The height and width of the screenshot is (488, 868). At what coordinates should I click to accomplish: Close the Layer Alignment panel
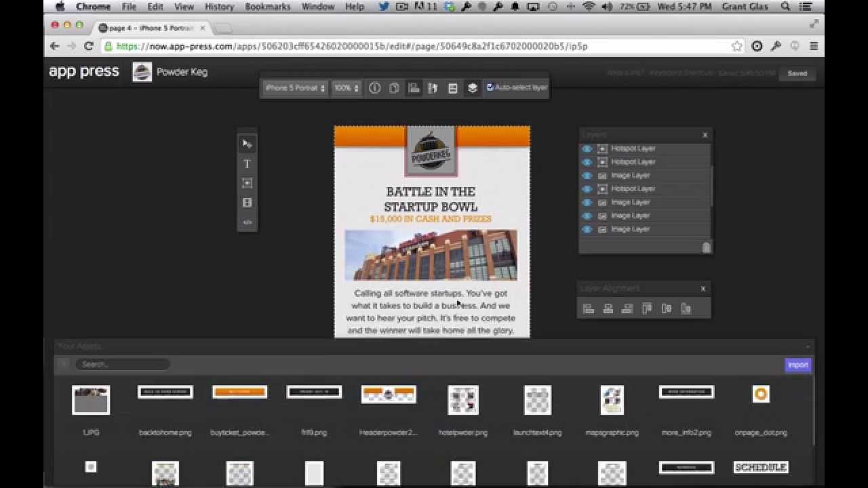703,289
